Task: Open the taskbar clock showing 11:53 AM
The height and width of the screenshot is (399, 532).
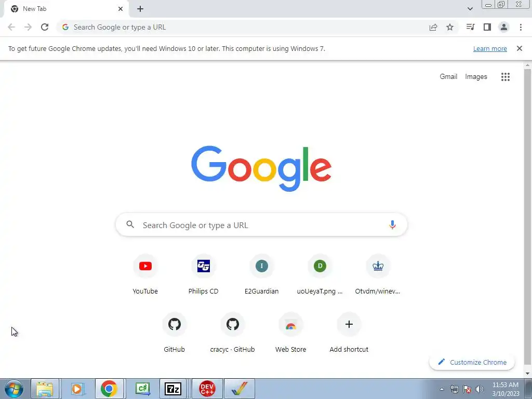Action: 506,389
